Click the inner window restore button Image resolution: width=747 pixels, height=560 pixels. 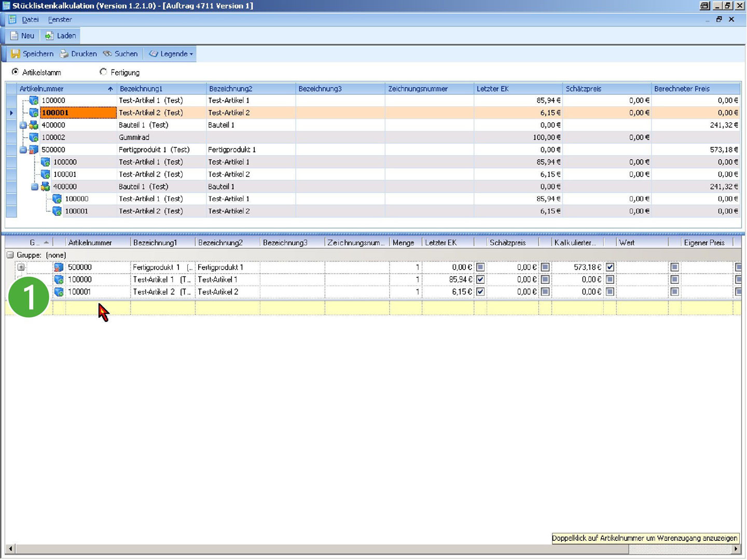(719, 19)
